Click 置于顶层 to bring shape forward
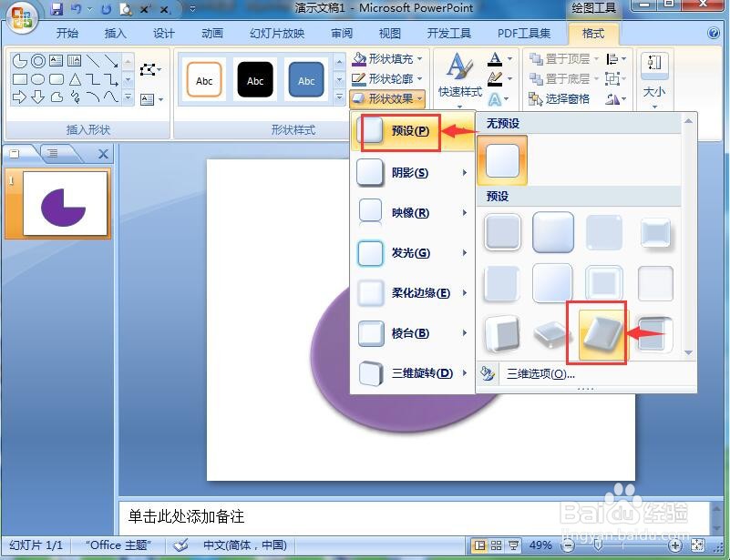This screenshot has width=730, height=560. (565, 57)
